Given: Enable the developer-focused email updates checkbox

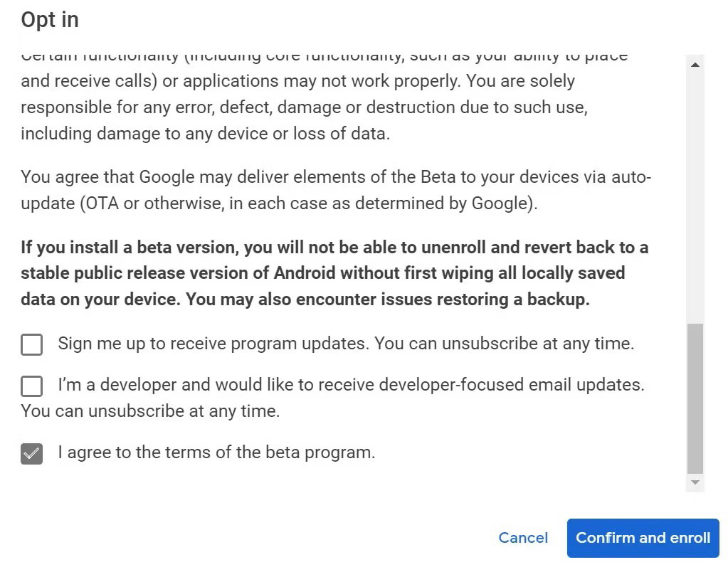Looking at the screenshot, I should [x=31, y=386].
